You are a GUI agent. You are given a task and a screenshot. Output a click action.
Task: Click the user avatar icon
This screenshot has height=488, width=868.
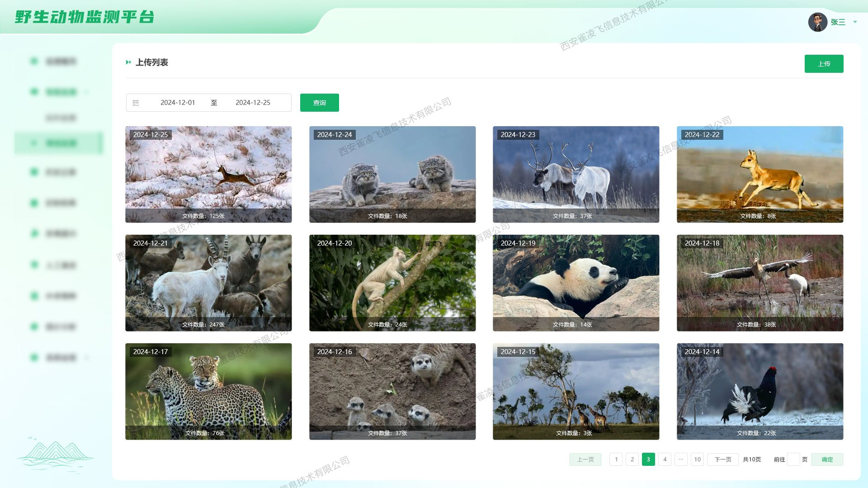tap(817, 22)
